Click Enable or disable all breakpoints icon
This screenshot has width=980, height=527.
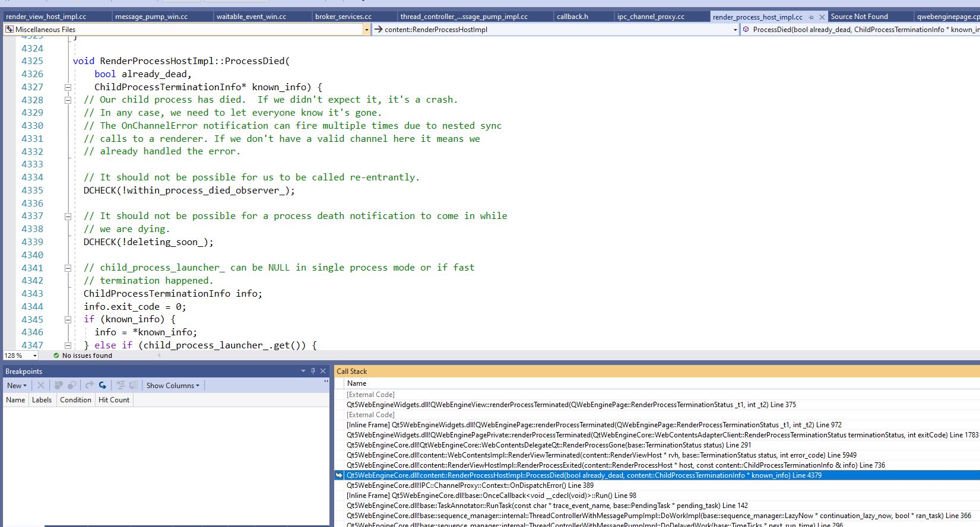(71, 385)
